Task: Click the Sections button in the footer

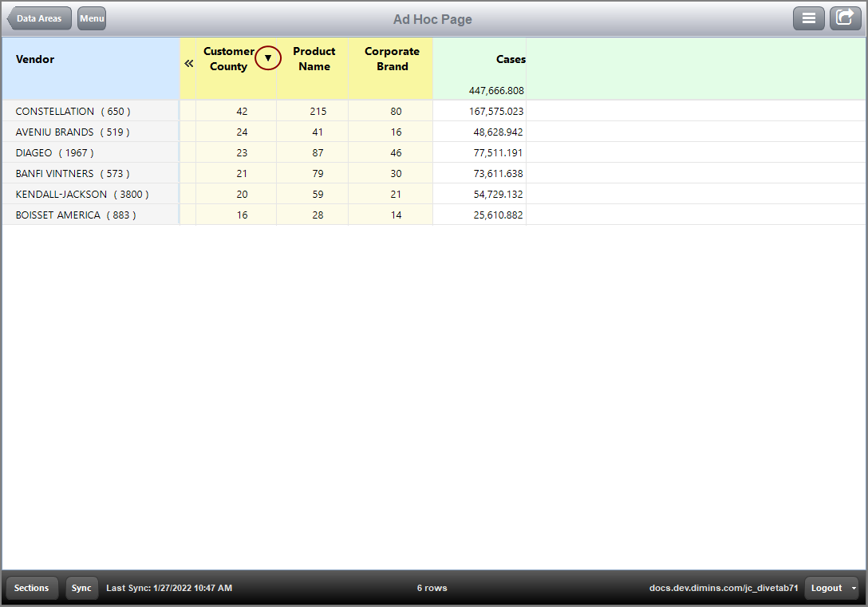Action: point(31,588)
